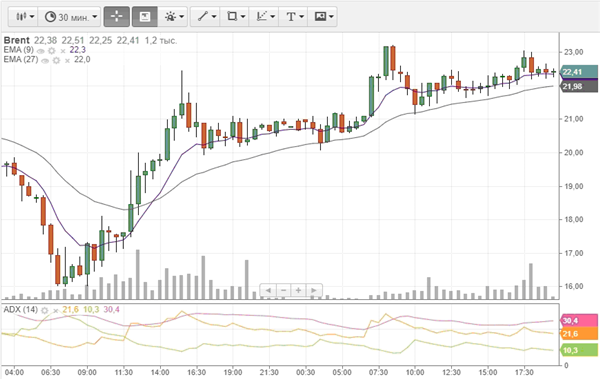Select the Brent instrument name
The width and height of the screenshot is (600, 379).
tap(16, 40)
